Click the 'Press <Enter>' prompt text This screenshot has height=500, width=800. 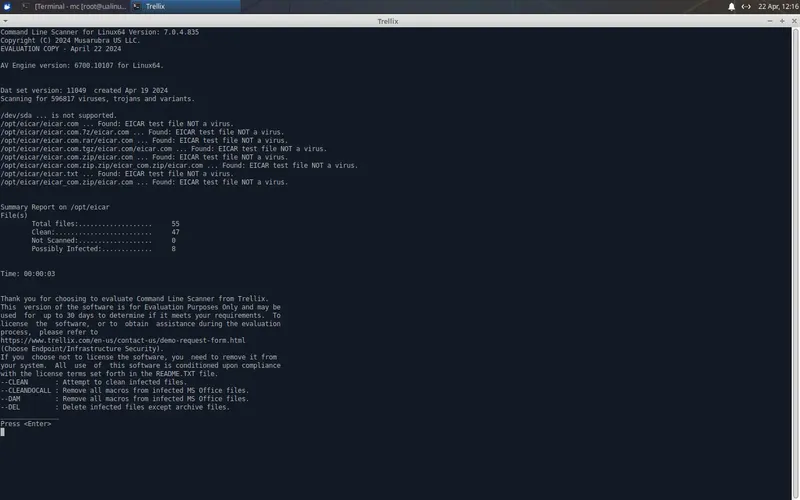26,424
